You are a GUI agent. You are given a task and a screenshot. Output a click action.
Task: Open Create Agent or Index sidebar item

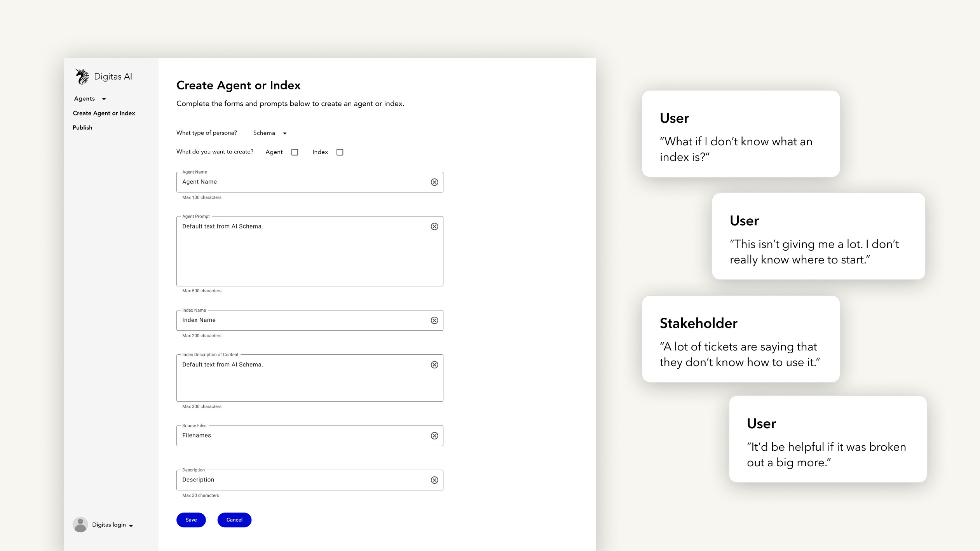(x=104, y=113)
